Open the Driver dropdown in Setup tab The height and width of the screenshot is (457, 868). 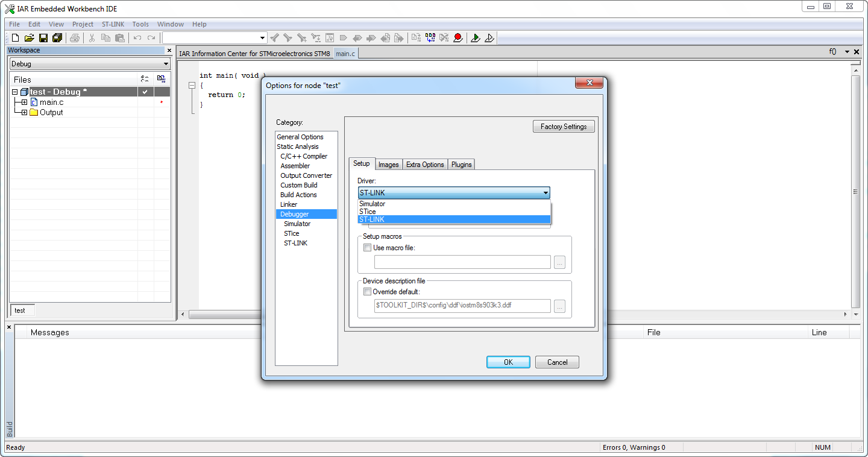coord(454,193)
